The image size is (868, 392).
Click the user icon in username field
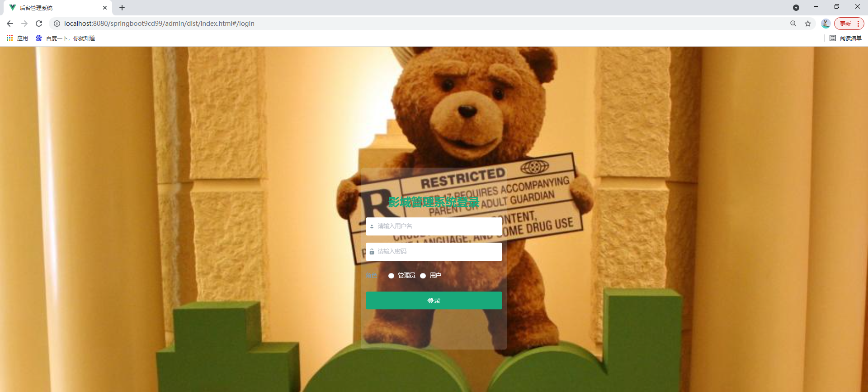click(372, 226)
